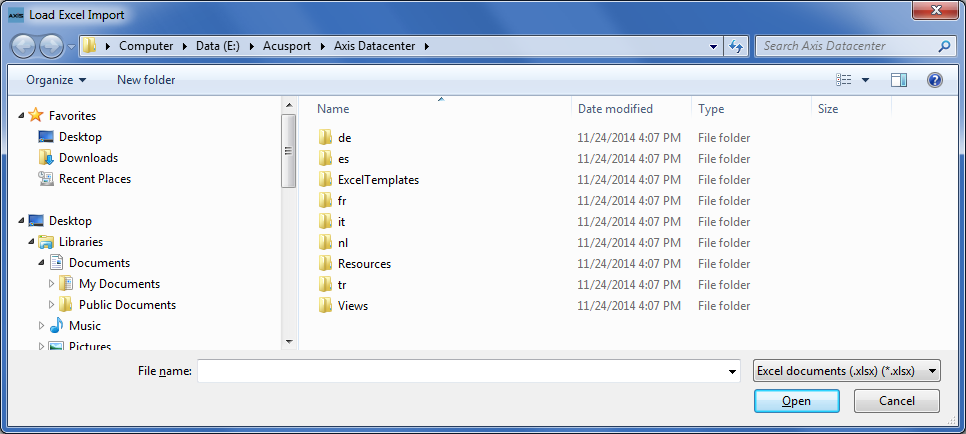Click the search magnifier icon

(x=944, y=46)
